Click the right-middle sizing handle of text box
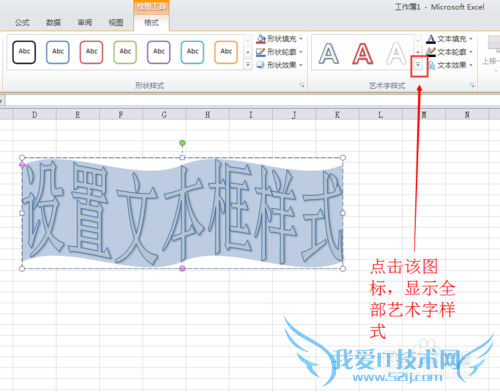Viewport: 500px width, 392px height. 343,213
